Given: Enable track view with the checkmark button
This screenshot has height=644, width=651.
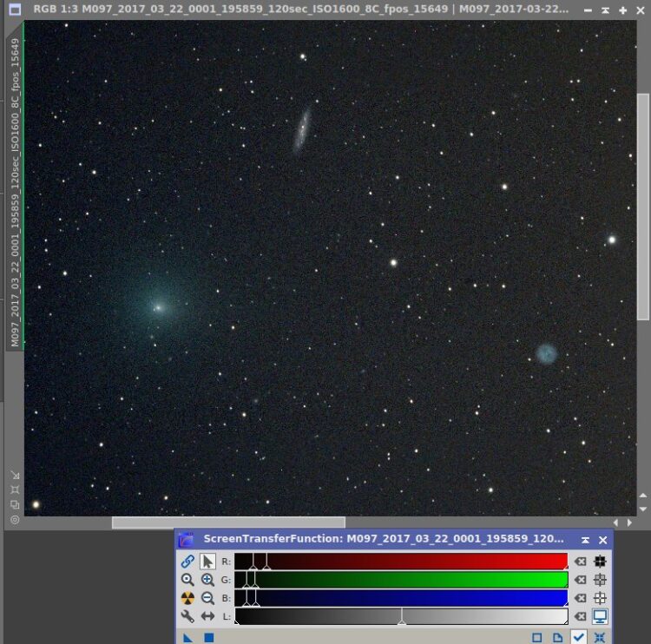Looking at the screenshot, I should (578, 637).
